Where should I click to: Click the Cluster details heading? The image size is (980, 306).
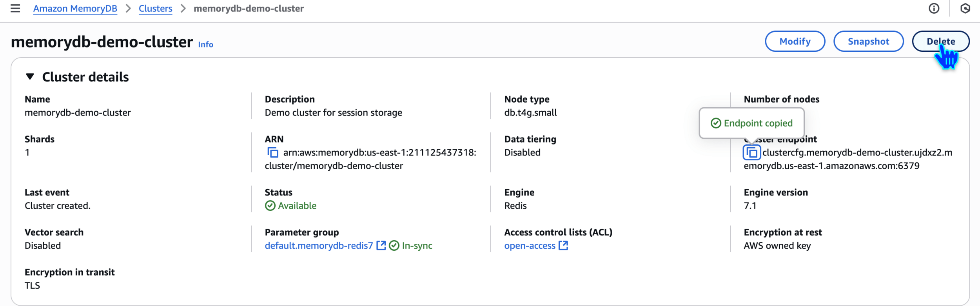[x=85, y=77]
